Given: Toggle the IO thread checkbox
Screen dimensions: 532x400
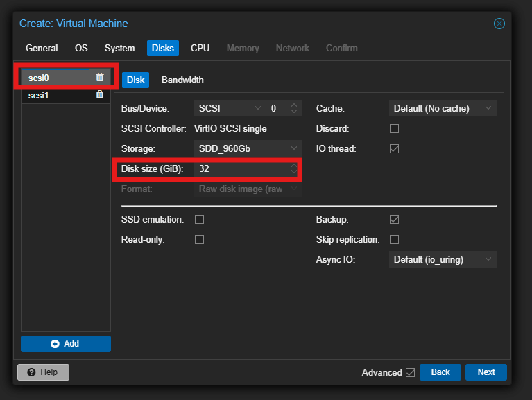Looking at the screenshot, I should coord(394,149).
